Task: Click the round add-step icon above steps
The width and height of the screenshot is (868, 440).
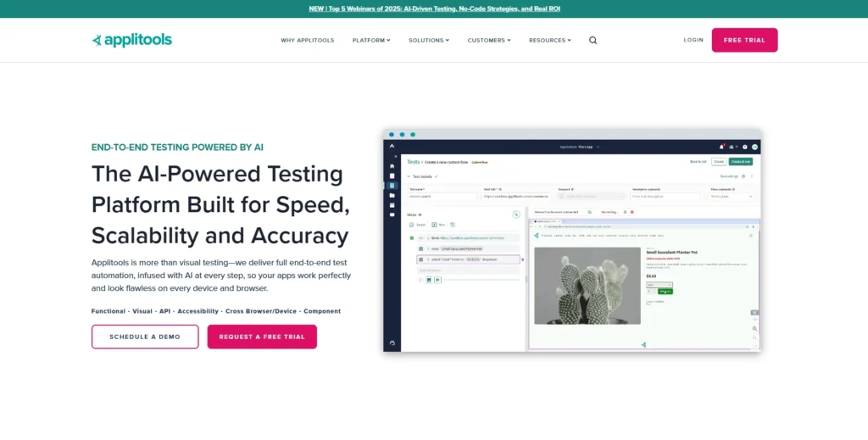Action: [516, 214]
